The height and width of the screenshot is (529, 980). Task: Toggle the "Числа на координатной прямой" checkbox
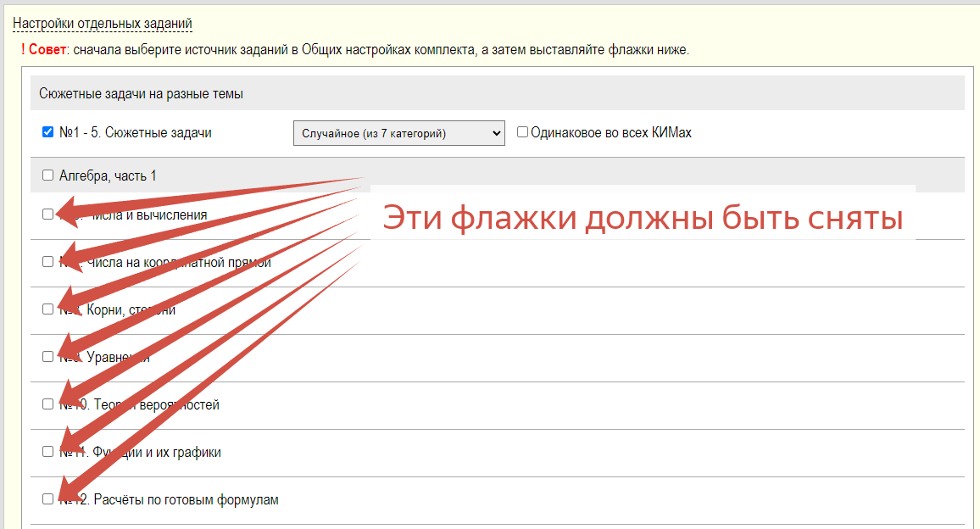pos(48,262)
